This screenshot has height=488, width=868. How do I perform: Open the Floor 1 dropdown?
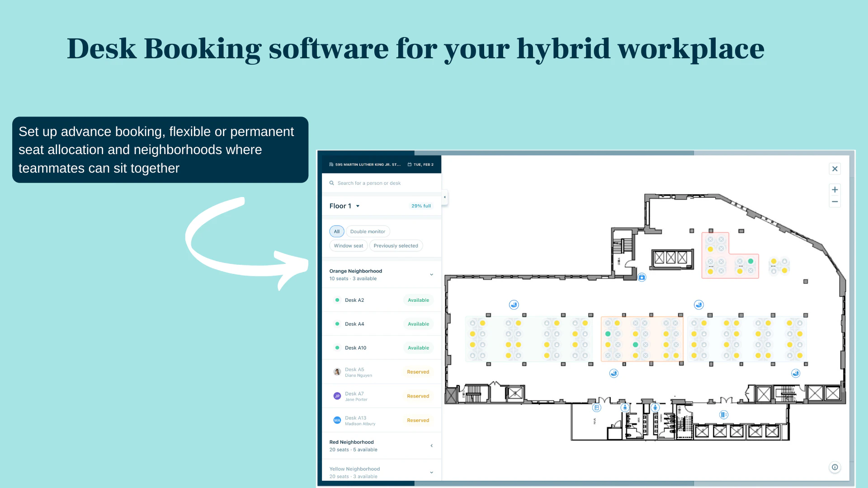pos(344,206)
